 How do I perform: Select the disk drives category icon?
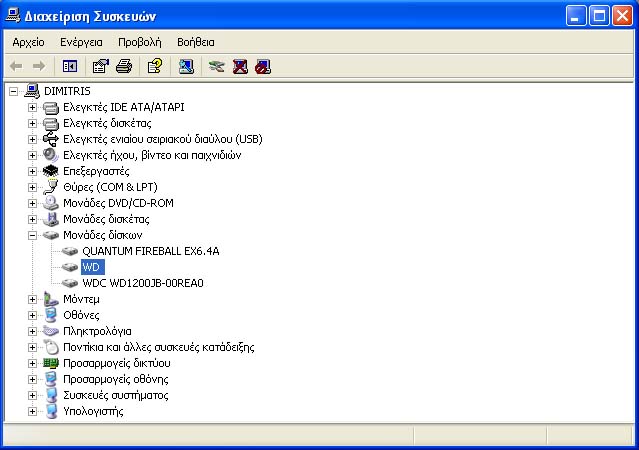[x=51, y=235]
